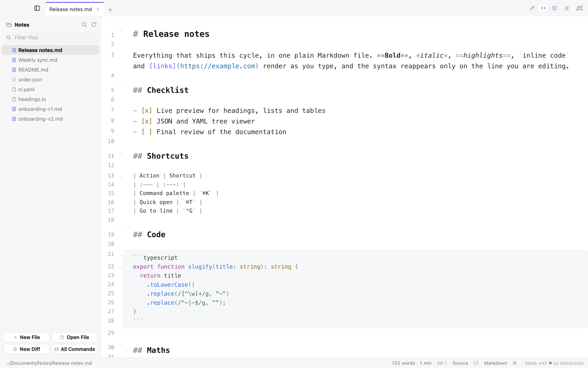Fold the table at line 13
The image size is (588, 368).
point(120,177)
